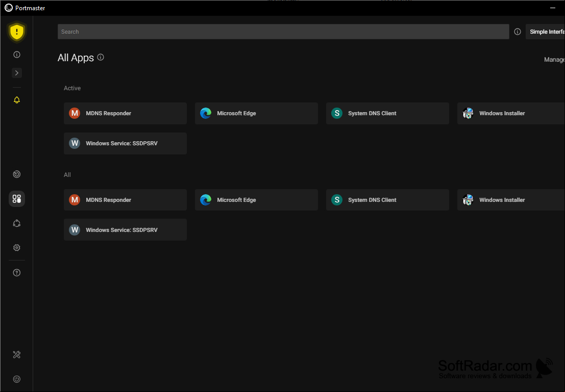The image size is (565, 392).
Task: Open global settings gear icon
Action: (16, 248)
